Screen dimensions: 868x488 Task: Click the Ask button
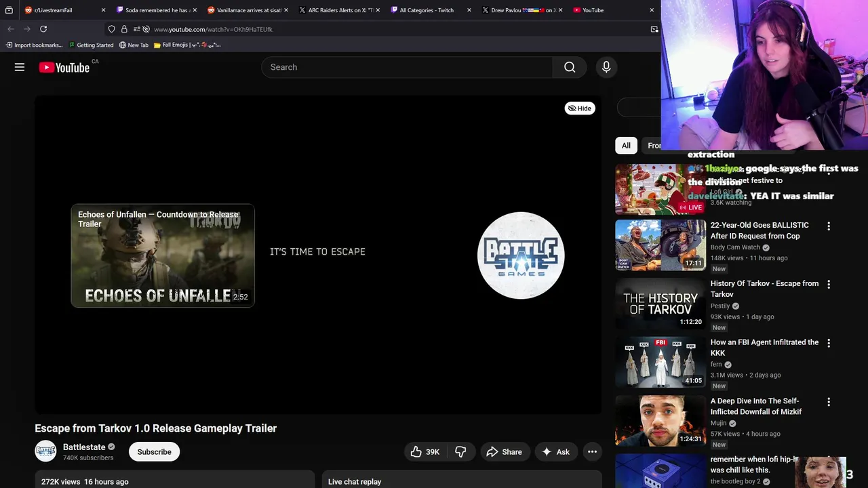click(555, 452)
